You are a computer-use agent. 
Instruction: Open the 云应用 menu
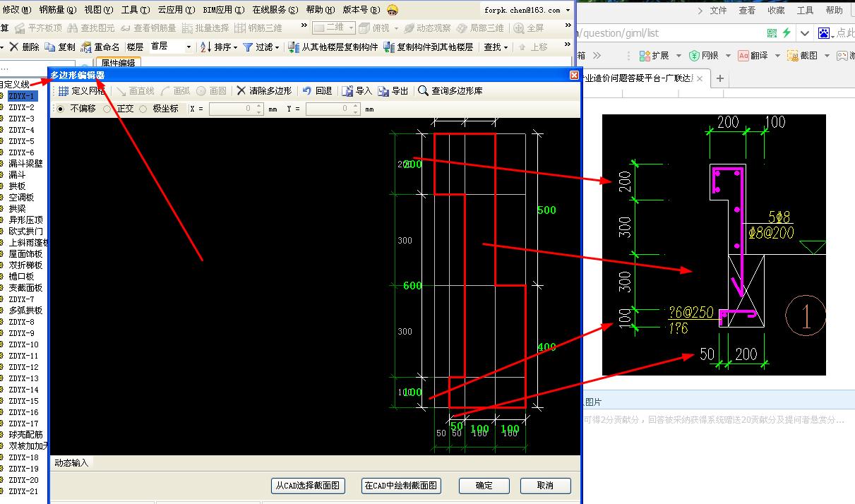(x=176, y=10)
